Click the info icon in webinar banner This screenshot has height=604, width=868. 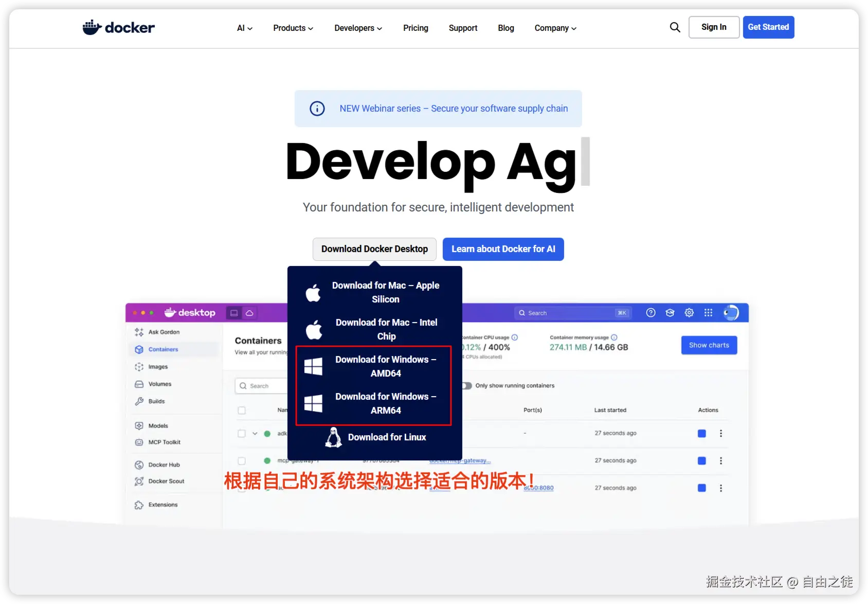tap(317, 109)
